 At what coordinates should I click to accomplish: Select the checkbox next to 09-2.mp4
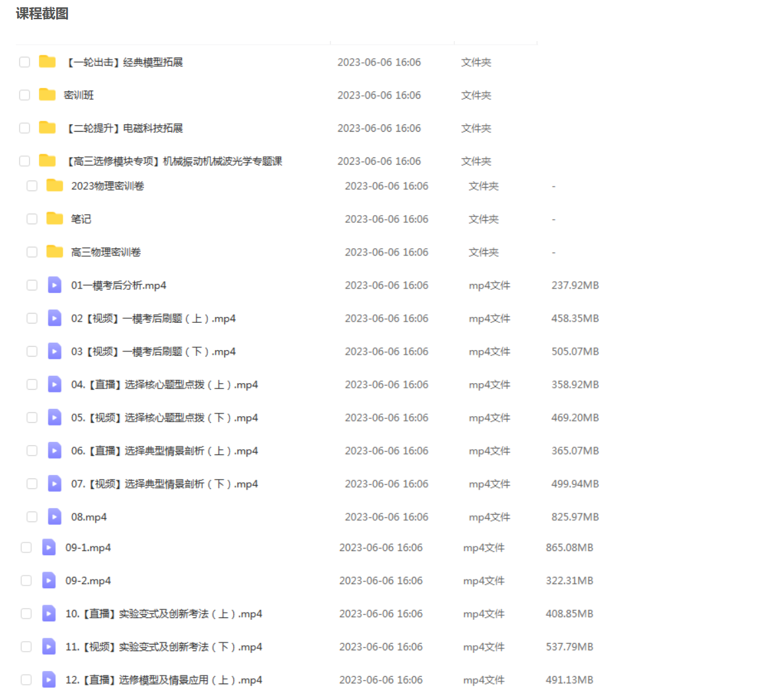tap(26, 580)
